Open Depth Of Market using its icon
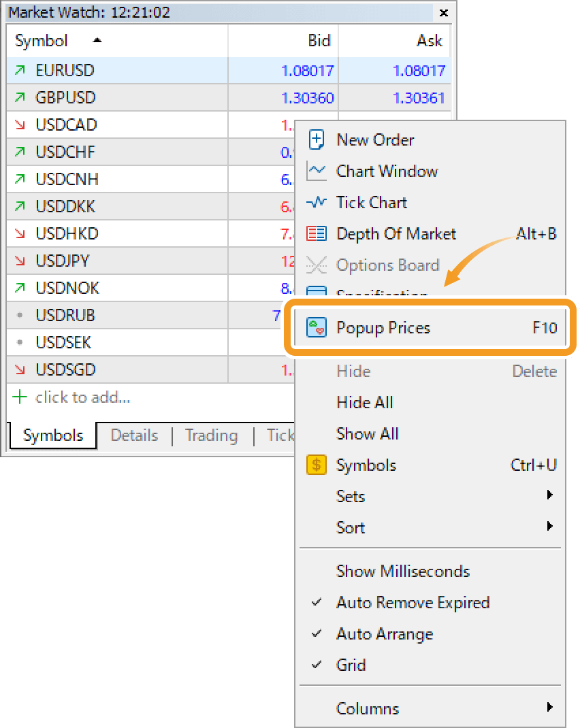Screen dimensions: 580x728 pos(317,233)
